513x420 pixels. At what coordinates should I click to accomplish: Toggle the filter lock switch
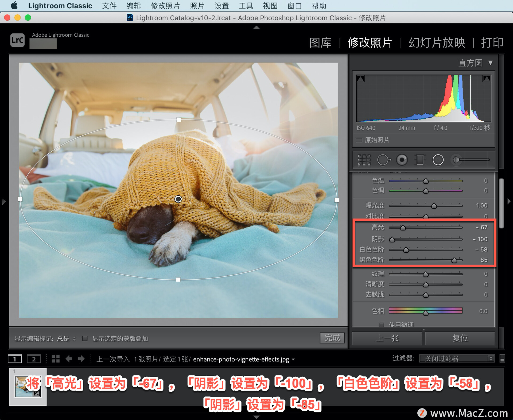pos(502,359)
